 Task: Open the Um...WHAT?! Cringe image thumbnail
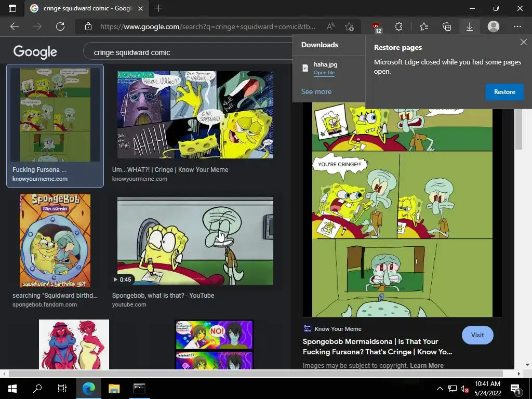195,115
